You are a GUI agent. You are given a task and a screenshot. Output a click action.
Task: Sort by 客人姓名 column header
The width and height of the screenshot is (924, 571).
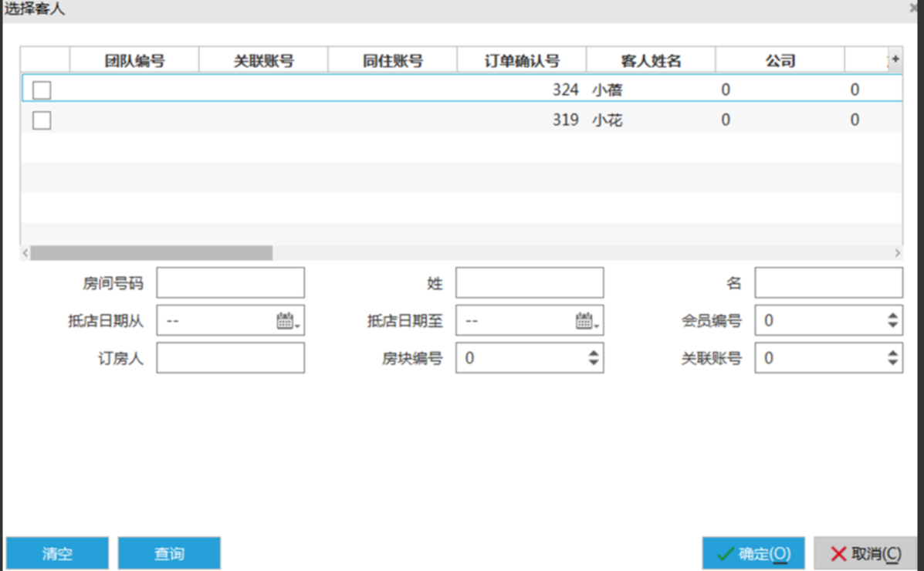click(x=650, y=61)
